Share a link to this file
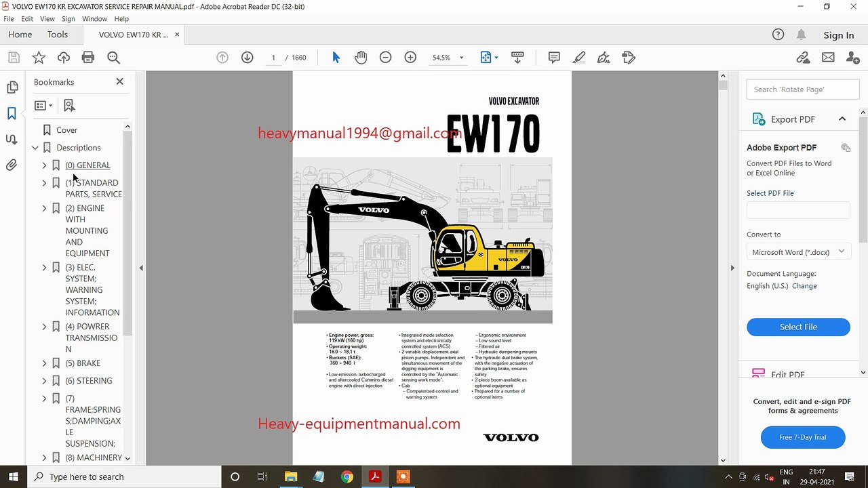This screenshot has height=488, width=868. (803, 58)
